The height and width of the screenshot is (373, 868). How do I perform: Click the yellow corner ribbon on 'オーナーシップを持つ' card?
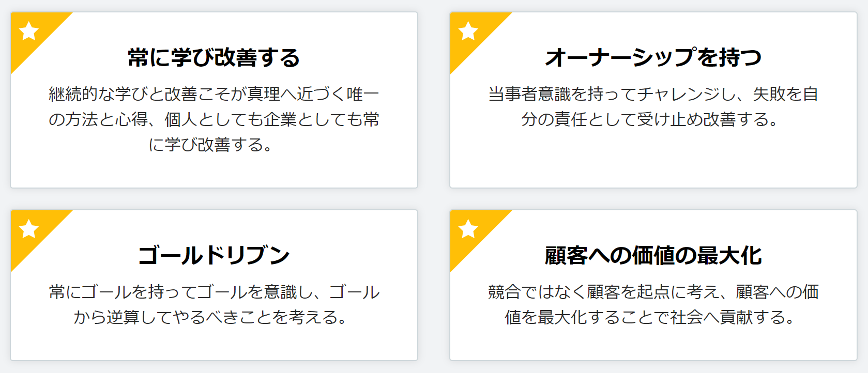click(x=471, y=34)
